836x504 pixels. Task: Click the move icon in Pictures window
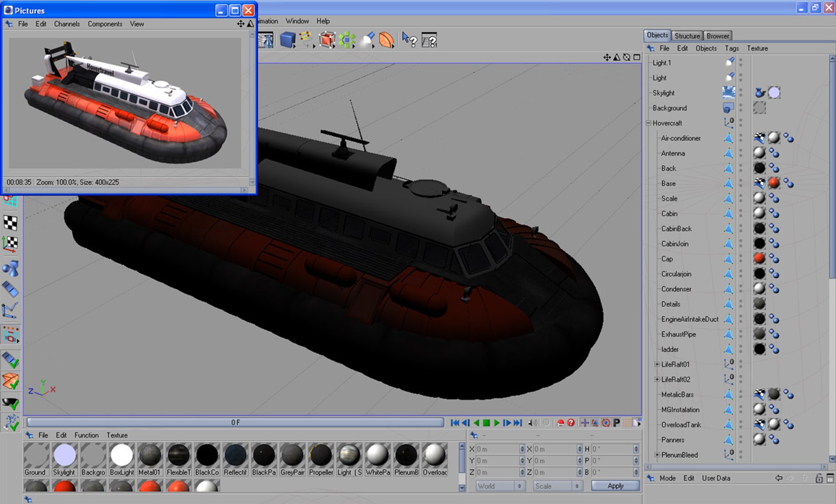coord(241,23)
